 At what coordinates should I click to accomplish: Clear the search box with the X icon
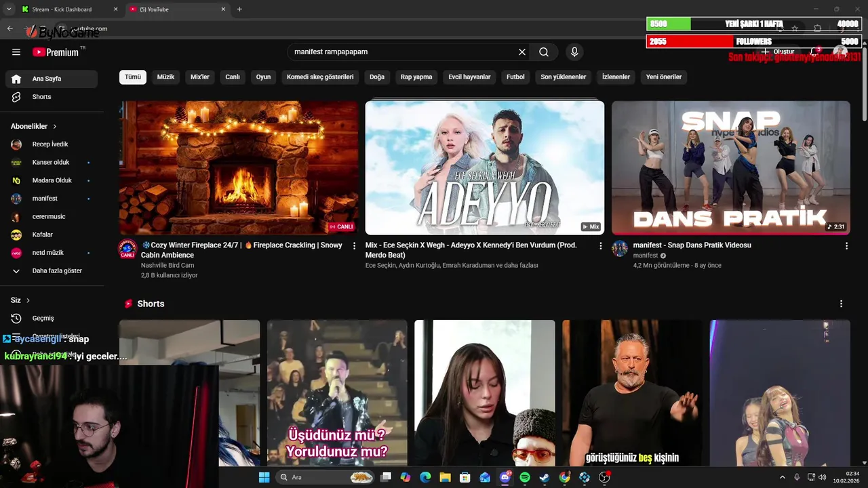pos(522,52)
